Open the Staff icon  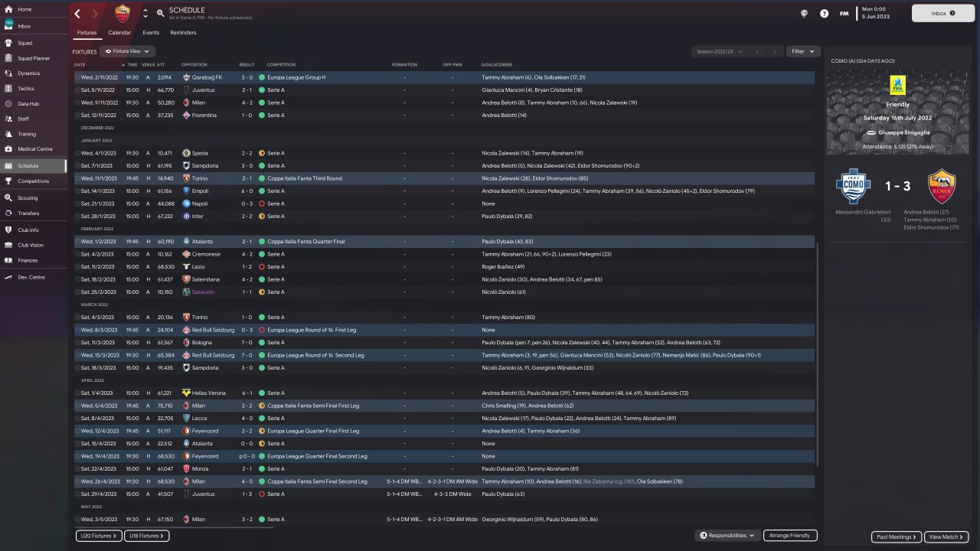click(x=8, y=119)
